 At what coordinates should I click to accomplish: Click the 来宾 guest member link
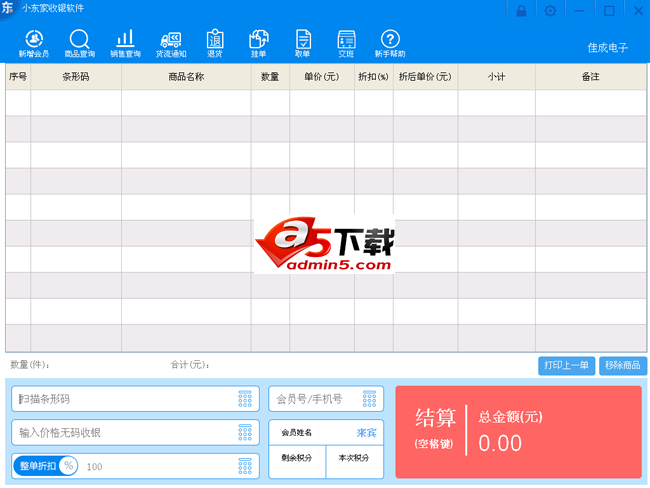tap(366, 433)
